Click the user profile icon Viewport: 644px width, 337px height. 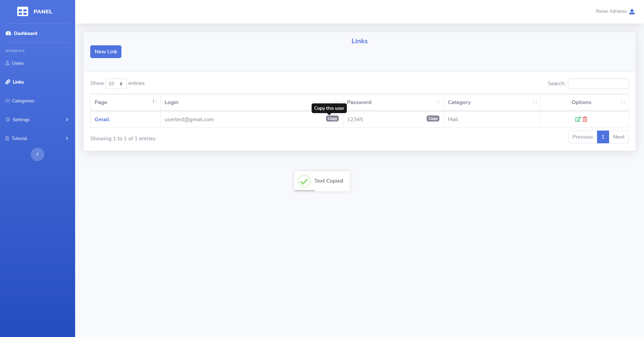(x=632, y=11)
